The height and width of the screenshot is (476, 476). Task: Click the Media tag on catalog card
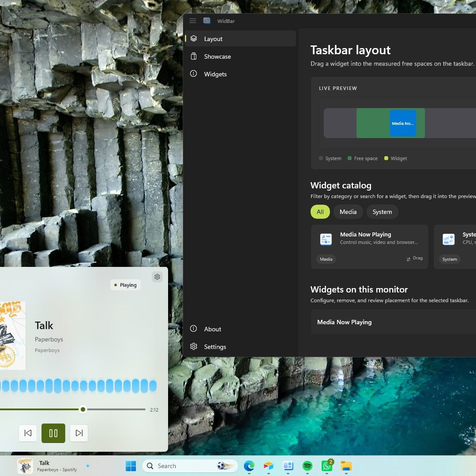tap(326, 259)
